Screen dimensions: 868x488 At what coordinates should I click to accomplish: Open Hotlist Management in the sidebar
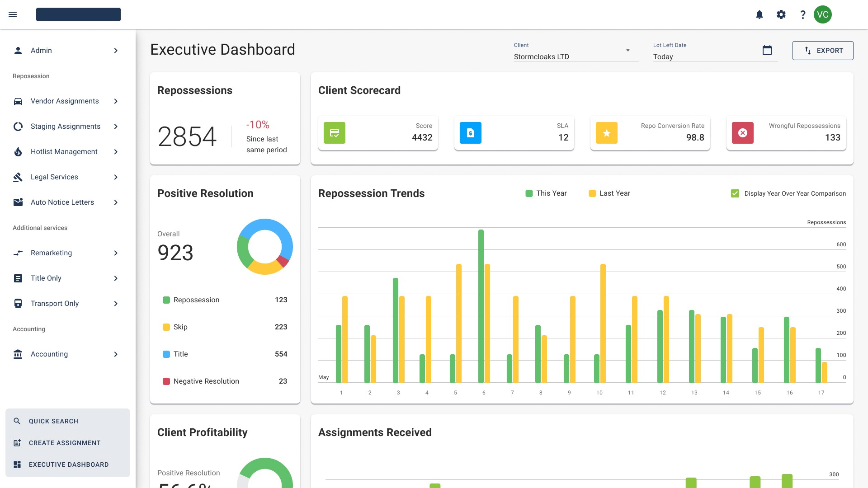(64, 152)
